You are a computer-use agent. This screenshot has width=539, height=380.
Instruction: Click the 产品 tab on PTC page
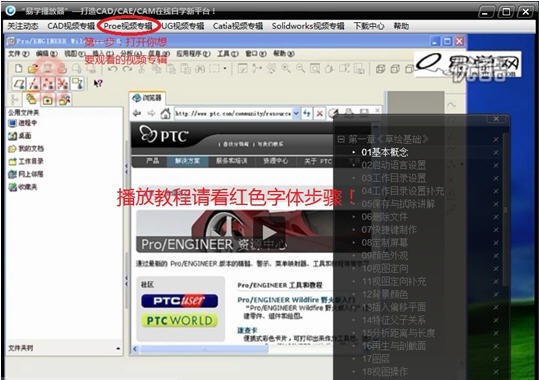(x=152, y=161)
